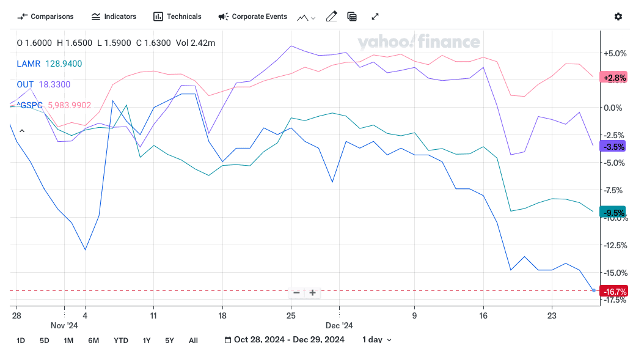Click the LAMR value 128.9400
Viewport: 644px width, 343px height.
[64, 64]
